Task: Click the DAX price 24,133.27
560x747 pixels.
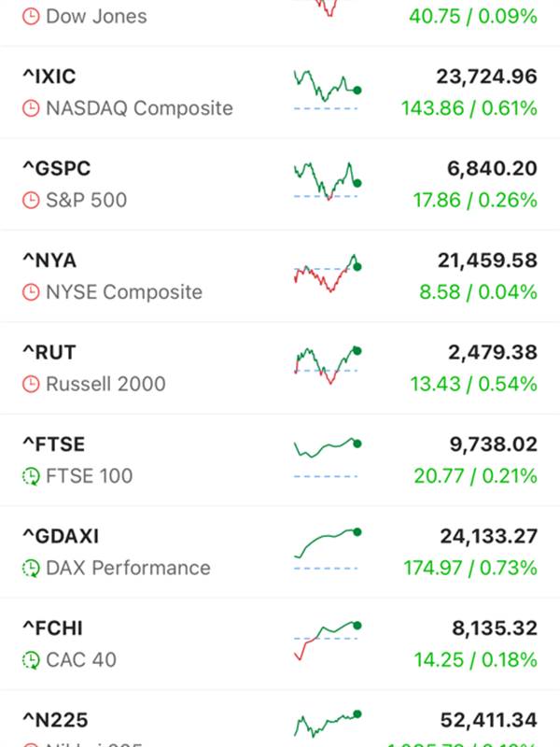Action: (488, 536)
